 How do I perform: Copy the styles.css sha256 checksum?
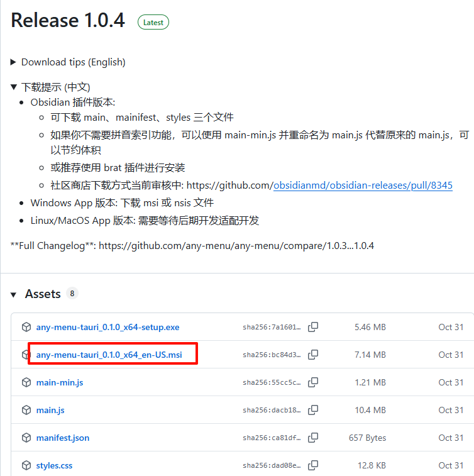pos(313,465)
